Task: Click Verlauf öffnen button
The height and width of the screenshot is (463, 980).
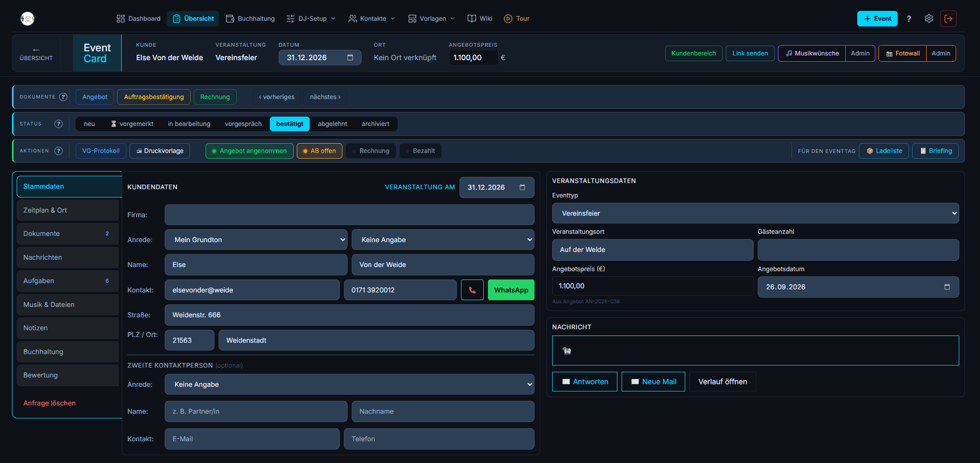Action: click(x=723, y=382)
